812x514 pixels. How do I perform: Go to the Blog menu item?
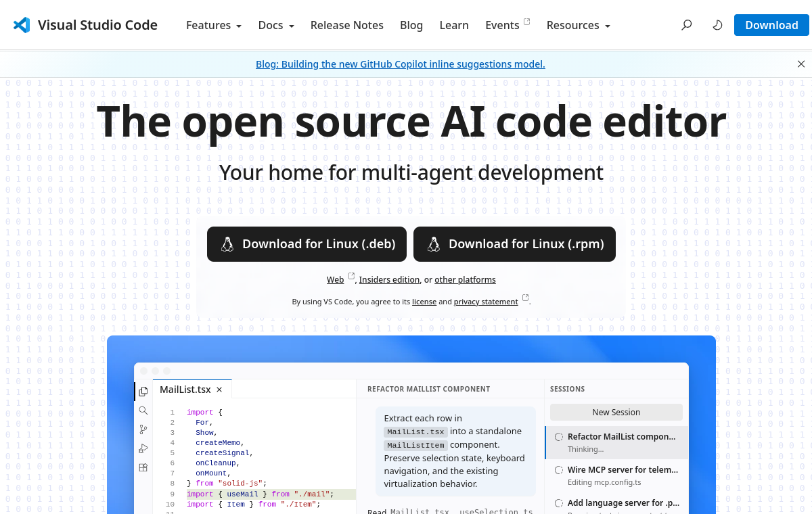point(411,25)
